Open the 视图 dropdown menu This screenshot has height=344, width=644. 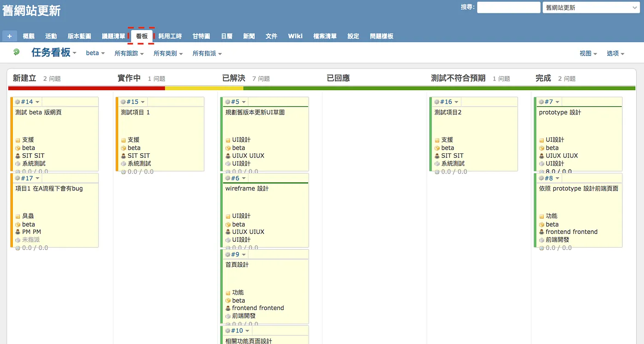[x=588, y=53]
